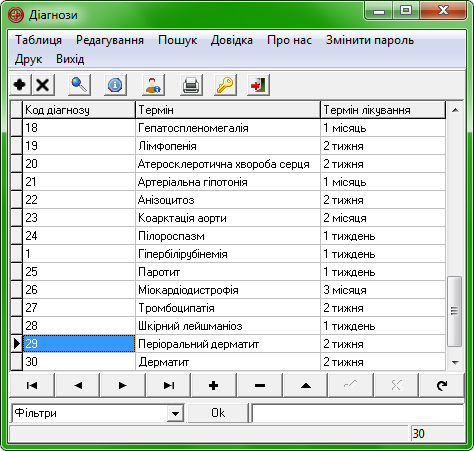474x451 pixels.
Task: Select the Гіпербілірубінемія cell
Action: coord(228,254)
